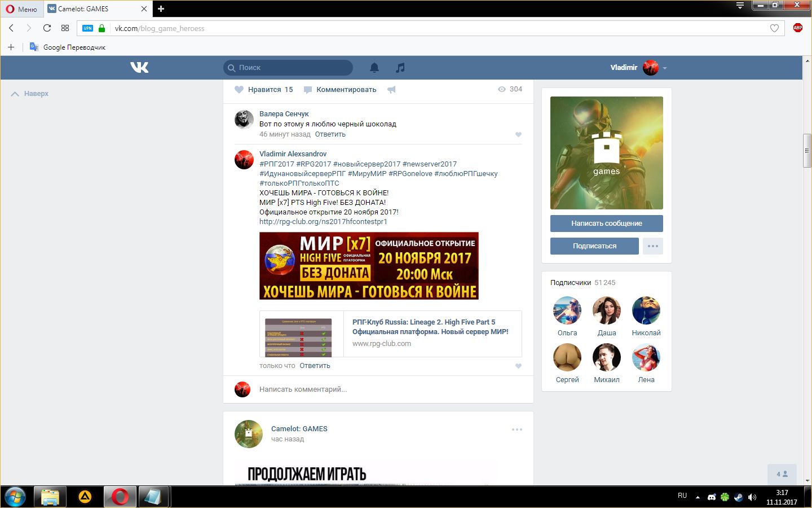Open the friends online chat widget

[782, 474]
